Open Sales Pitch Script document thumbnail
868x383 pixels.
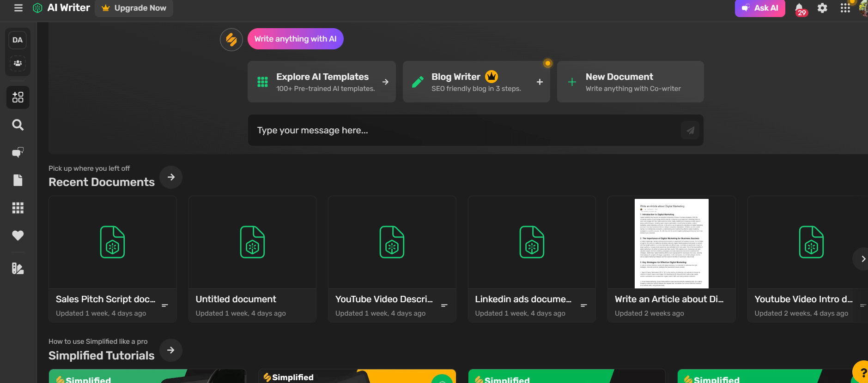113,242
